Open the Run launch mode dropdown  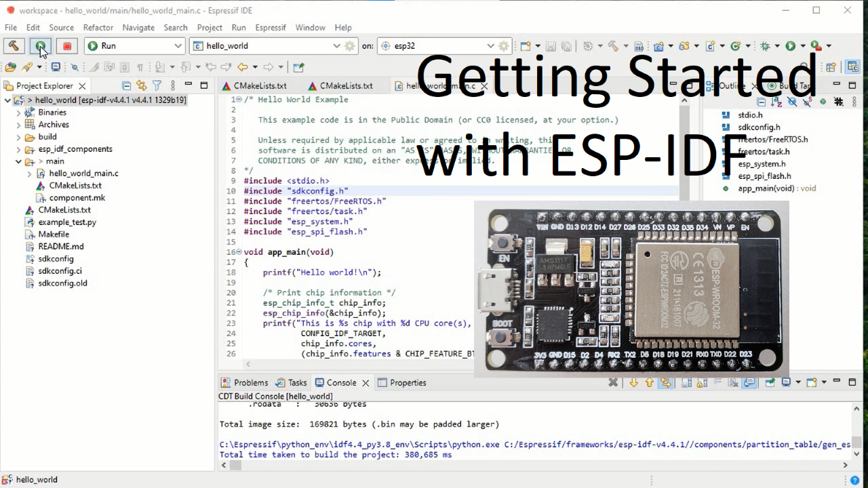tap(134, 46)
